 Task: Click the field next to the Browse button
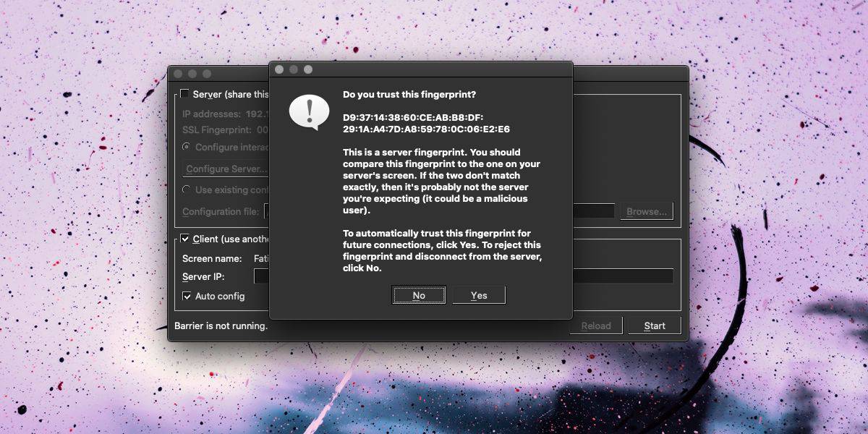tap(593, 210)
